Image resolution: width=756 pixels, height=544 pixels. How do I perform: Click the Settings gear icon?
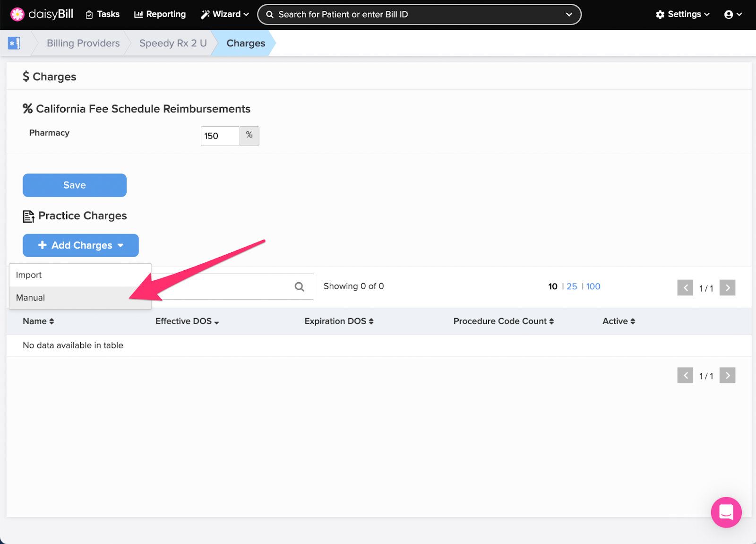pyautogui.click(x=660, y=15)
